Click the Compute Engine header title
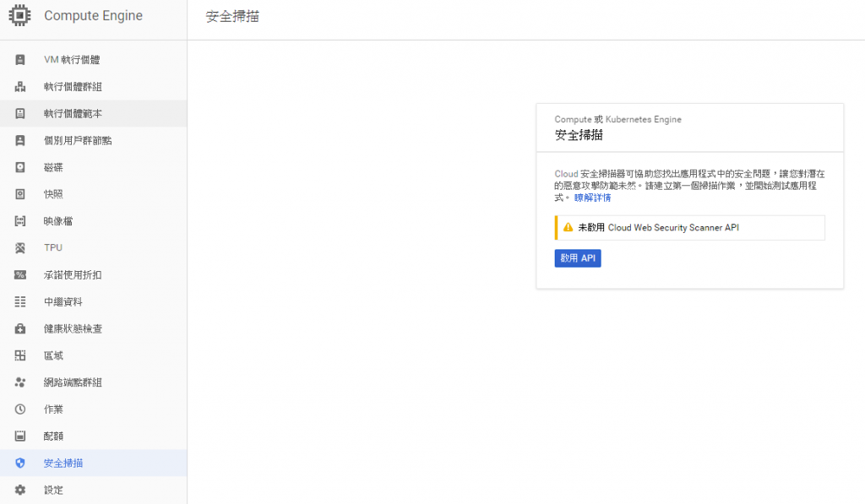The image size is (865, 504). tap(93, 15)
